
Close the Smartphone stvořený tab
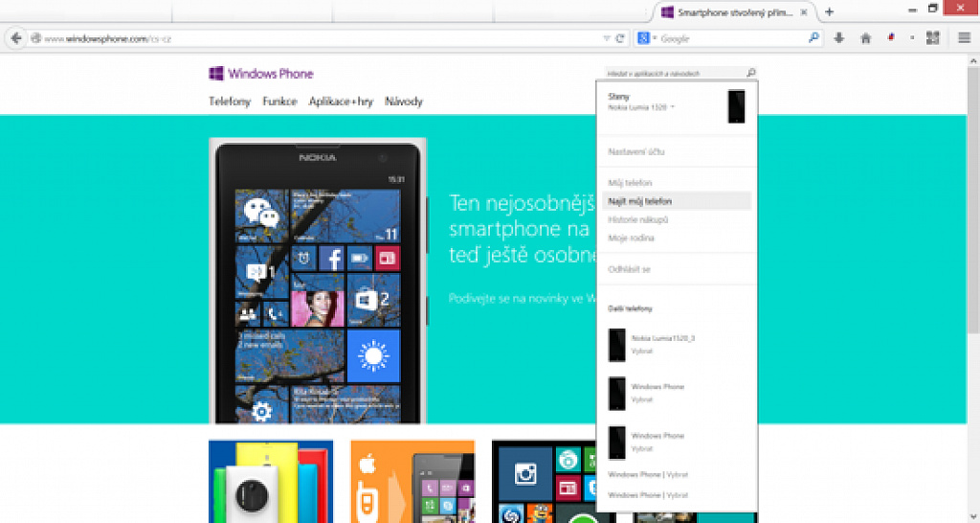click(804, 12)
